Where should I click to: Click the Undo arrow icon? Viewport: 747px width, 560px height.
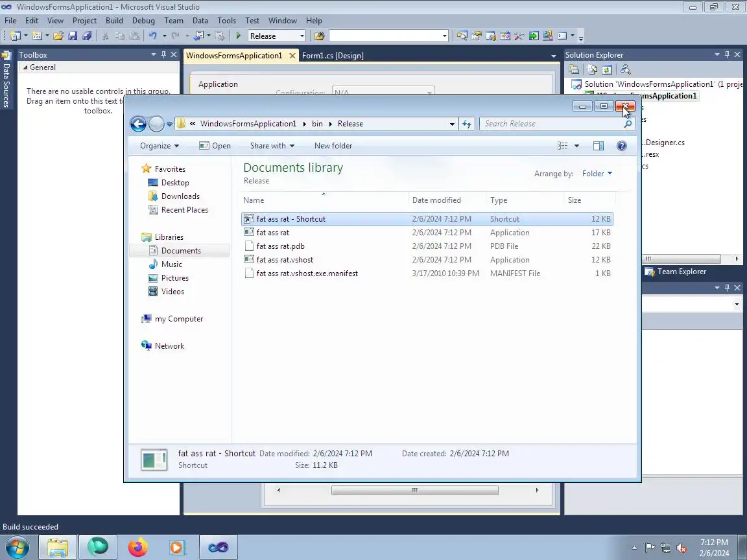tap(152, 36)
